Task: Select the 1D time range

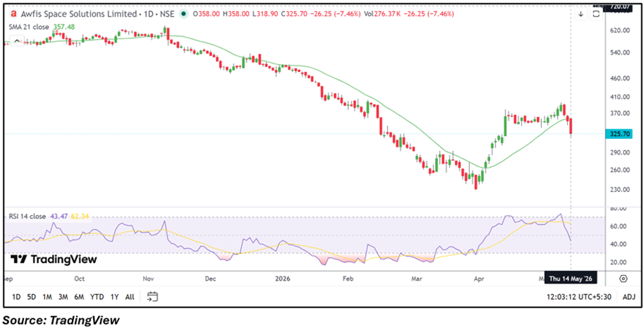Action: (x=16, y=296)
